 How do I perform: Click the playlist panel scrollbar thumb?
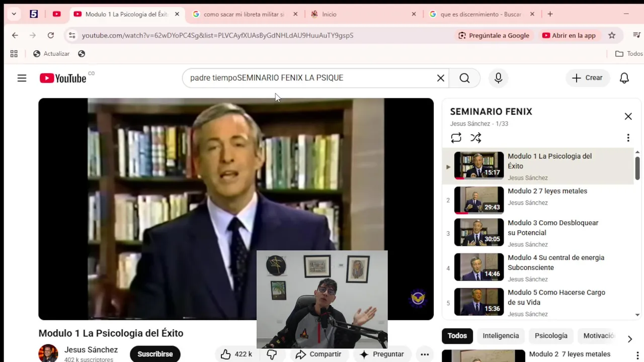(637, 168)
